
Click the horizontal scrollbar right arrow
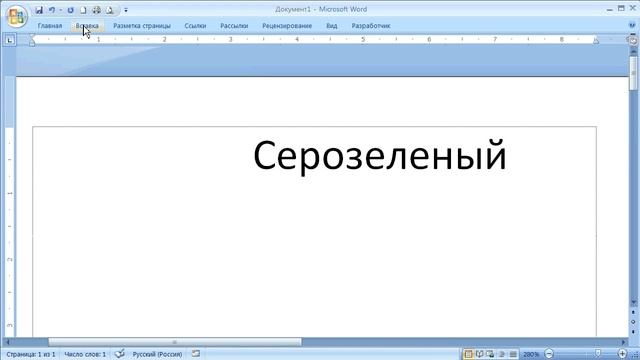(x=623, y=342)
